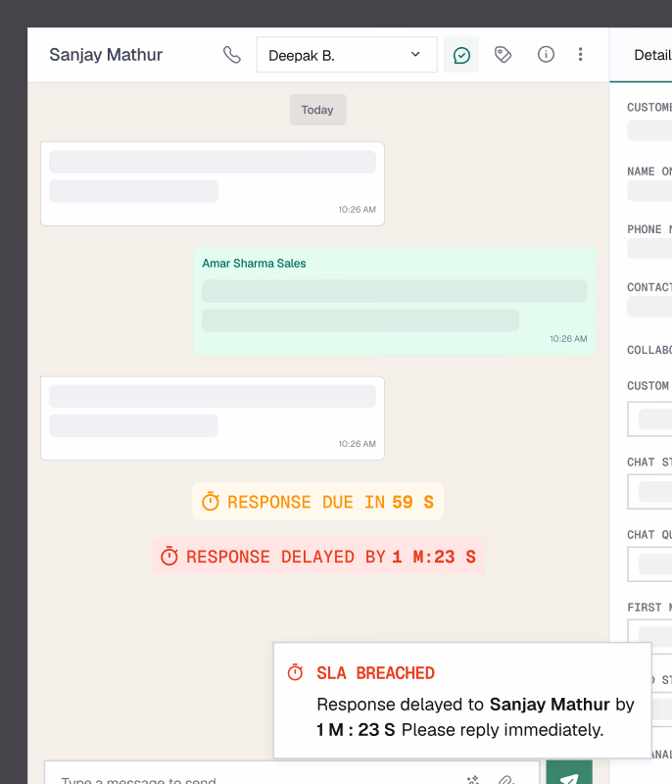Click the info circle icon
The height and width of the screenshot is (784, 672).
pyautogui.click(x=547, y=55)
